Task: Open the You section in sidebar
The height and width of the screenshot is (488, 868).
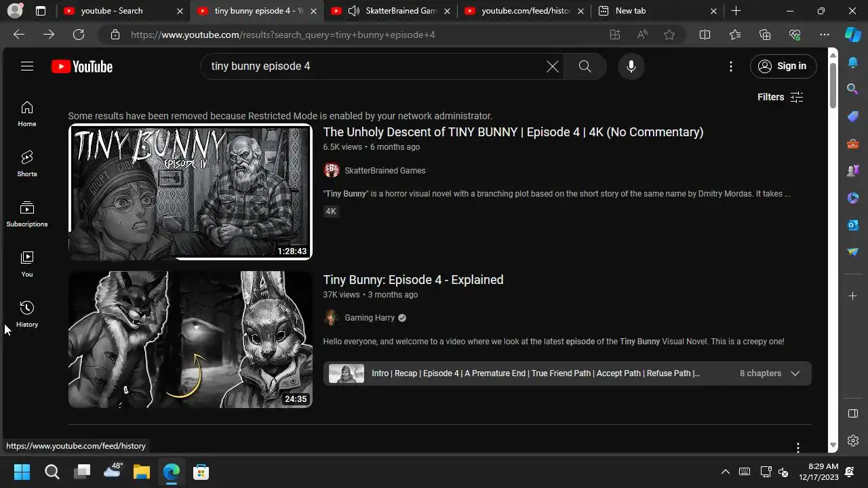Action: pos(27,264)
